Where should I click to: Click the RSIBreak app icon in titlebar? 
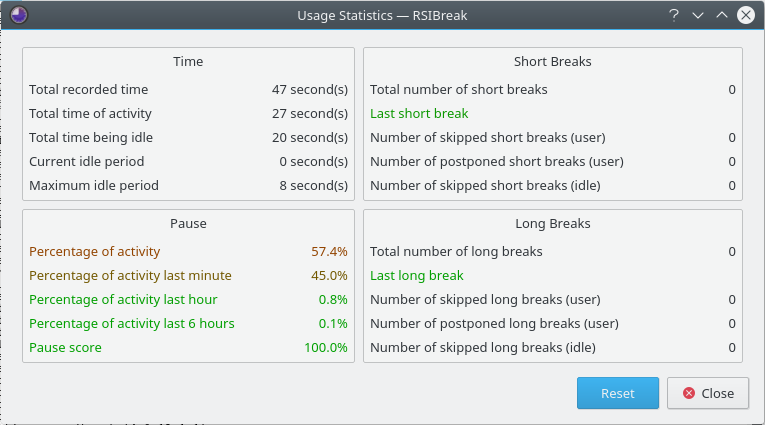(x=19, y=15)
